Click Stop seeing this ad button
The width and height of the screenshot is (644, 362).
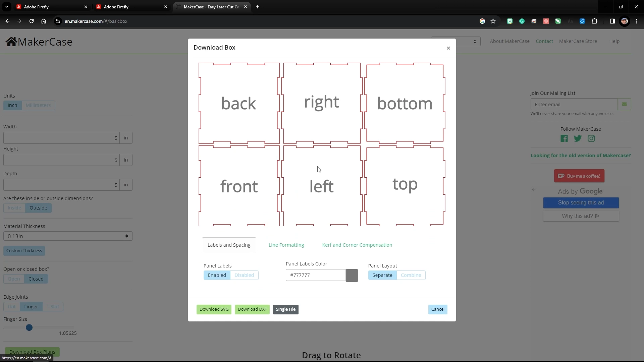581,203
